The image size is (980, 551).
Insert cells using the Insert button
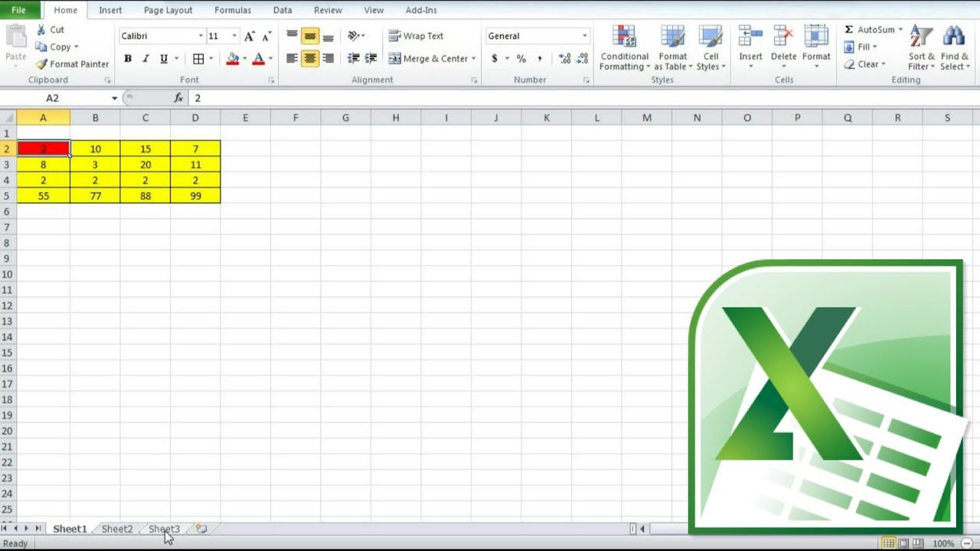(x=750, y=47)
